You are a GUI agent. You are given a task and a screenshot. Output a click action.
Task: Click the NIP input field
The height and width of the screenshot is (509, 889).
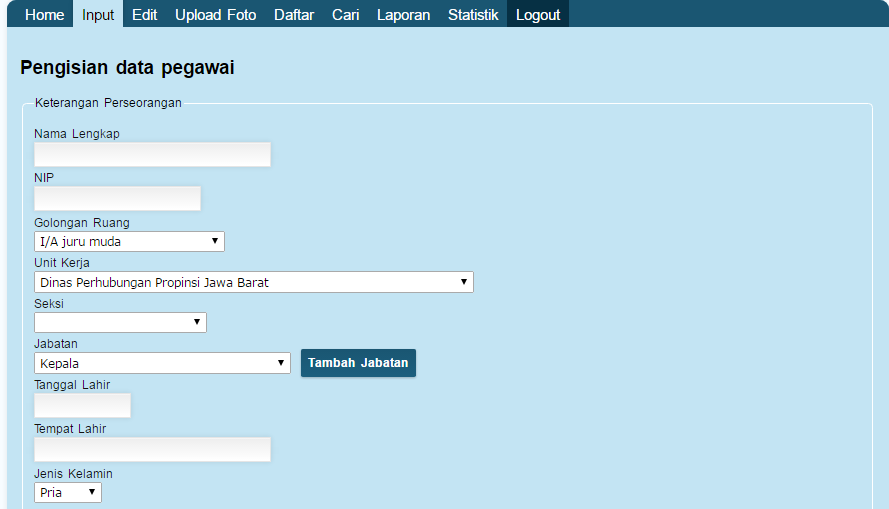117,198
